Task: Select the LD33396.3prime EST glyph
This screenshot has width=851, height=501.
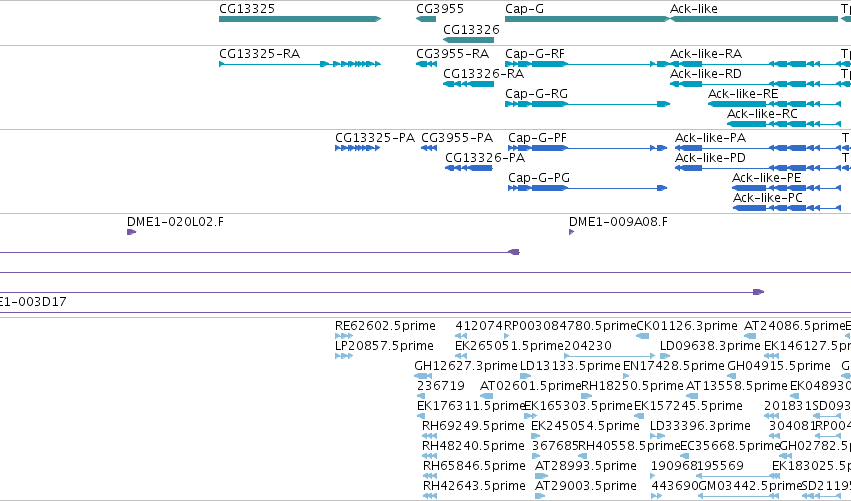Action: click(x=657, y=436)
